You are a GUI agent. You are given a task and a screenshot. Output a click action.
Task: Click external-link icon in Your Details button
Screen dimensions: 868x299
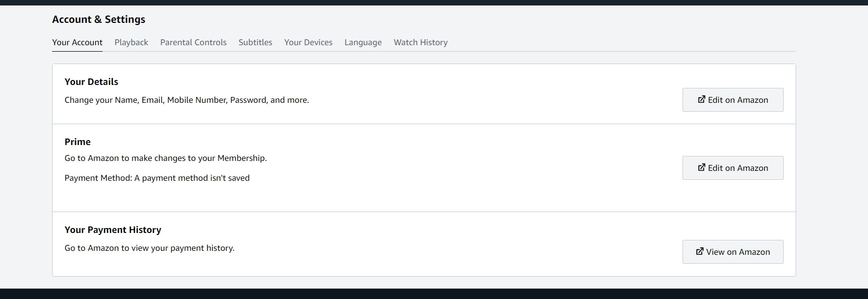click(701, 99)
